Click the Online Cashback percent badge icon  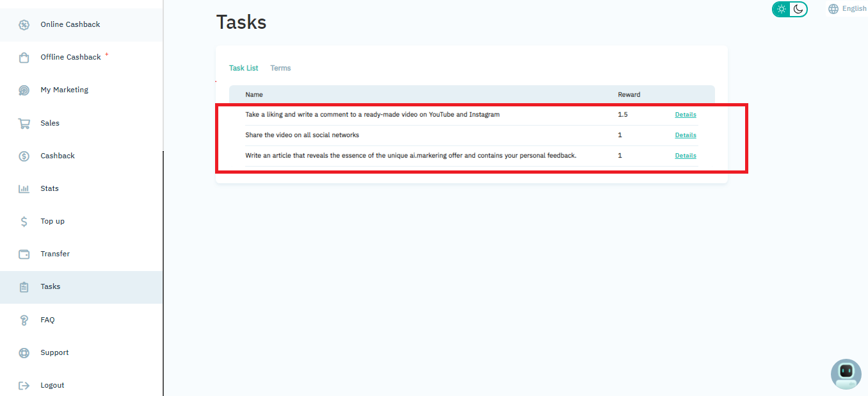(x=24, y=25)
